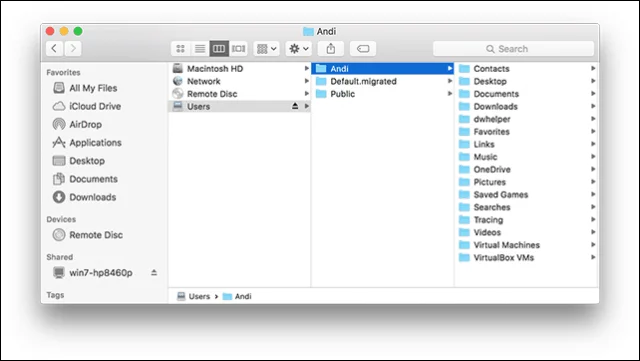
Task: Select the Public folder
Action: 383,94
